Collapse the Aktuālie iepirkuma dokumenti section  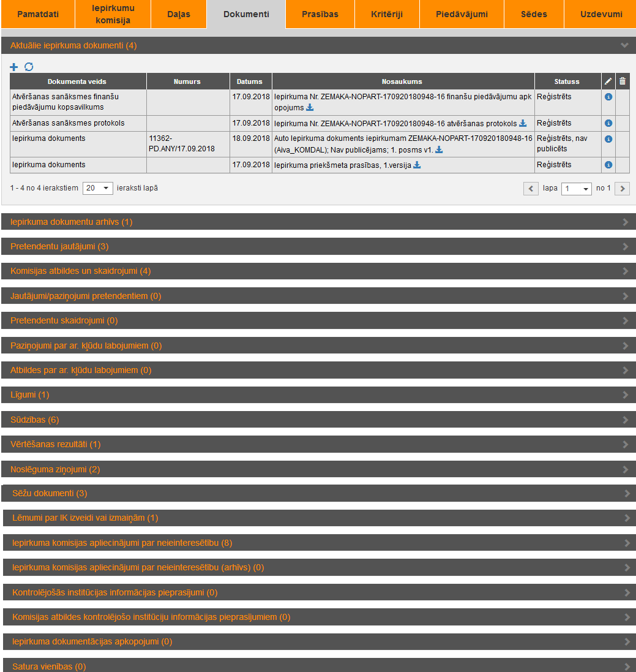[x=624, y=45]
